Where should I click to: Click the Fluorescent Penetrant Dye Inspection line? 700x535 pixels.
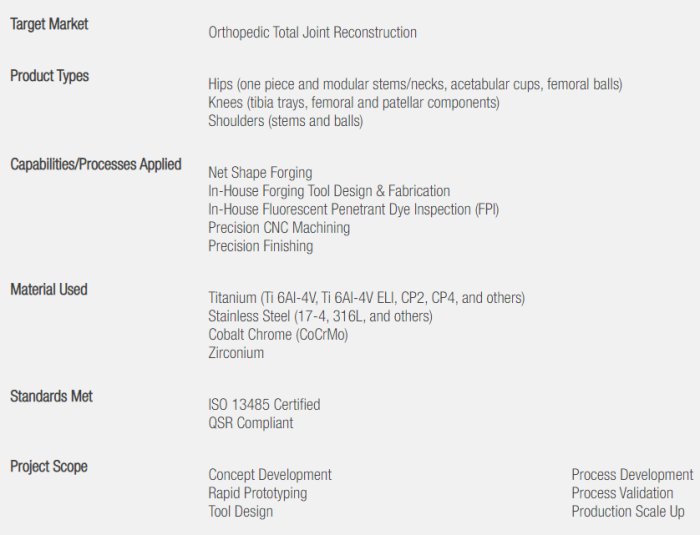[353, 209]
